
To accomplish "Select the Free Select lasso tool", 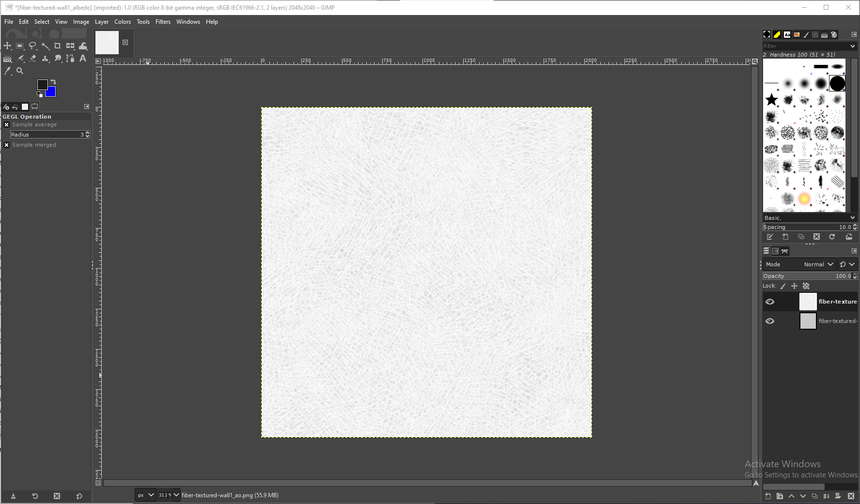I will coord(32,46).
